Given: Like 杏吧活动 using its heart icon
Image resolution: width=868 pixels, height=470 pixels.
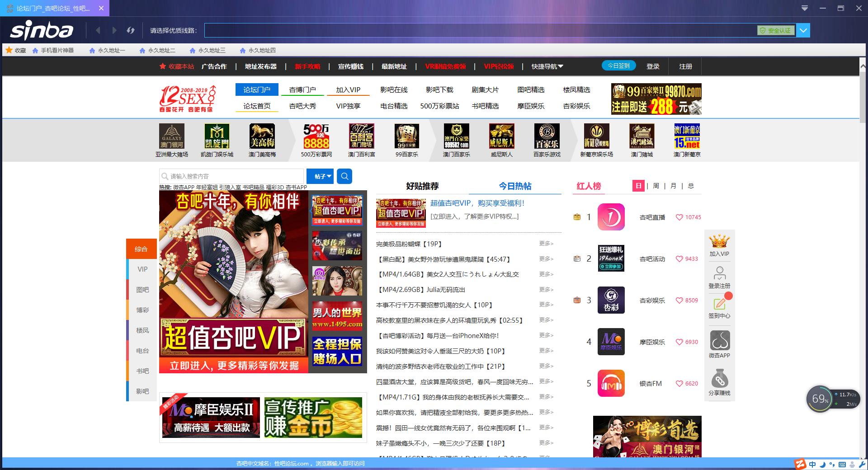Looking at the screenshot, I should [x=679, y=259].
